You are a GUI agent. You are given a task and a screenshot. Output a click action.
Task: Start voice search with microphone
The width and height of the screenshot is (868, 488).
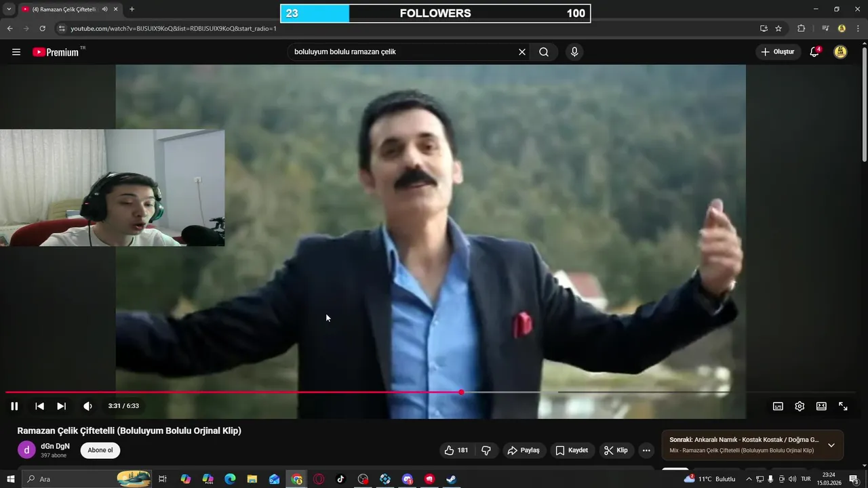(574, 52)
